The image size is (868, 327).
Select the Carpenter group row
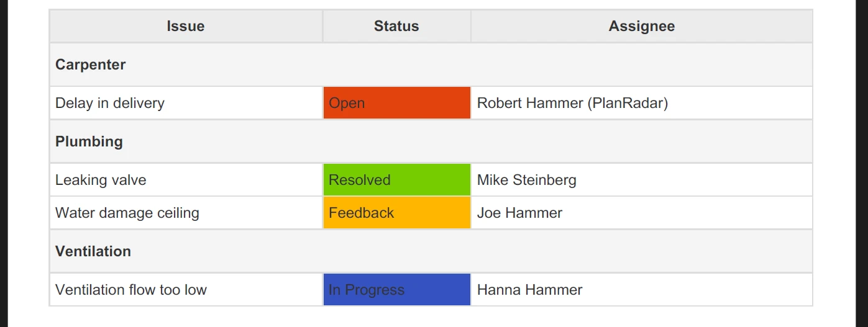431,65
